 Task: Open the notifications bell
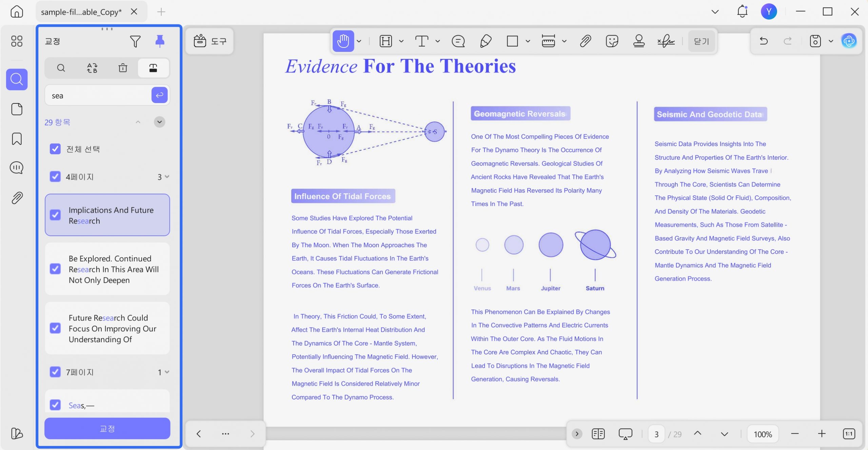(742, 12)
